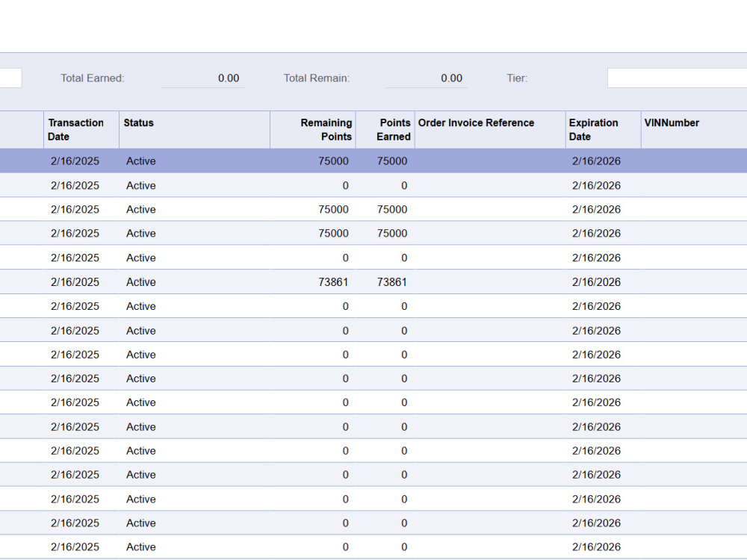Sort by the Transaction Date column header
Image resolution: width=747 pixels, height=560 pixels.
point(81,129)
